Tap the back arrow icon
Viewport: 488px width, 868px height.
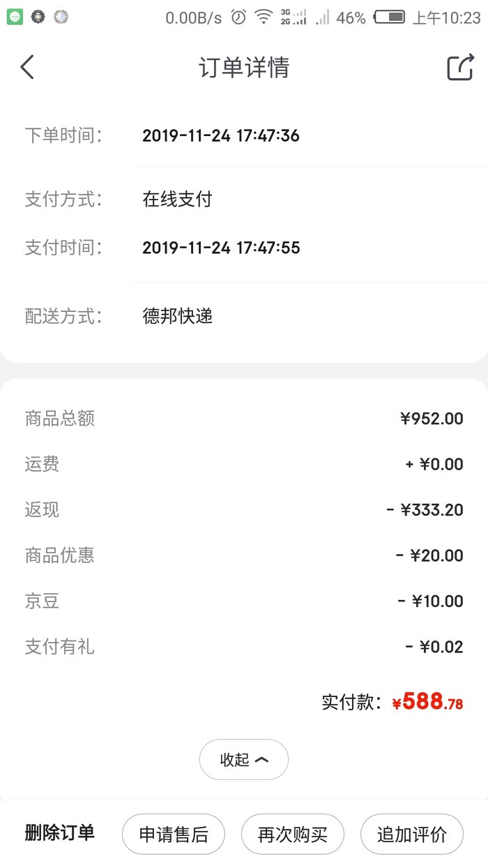27,68
